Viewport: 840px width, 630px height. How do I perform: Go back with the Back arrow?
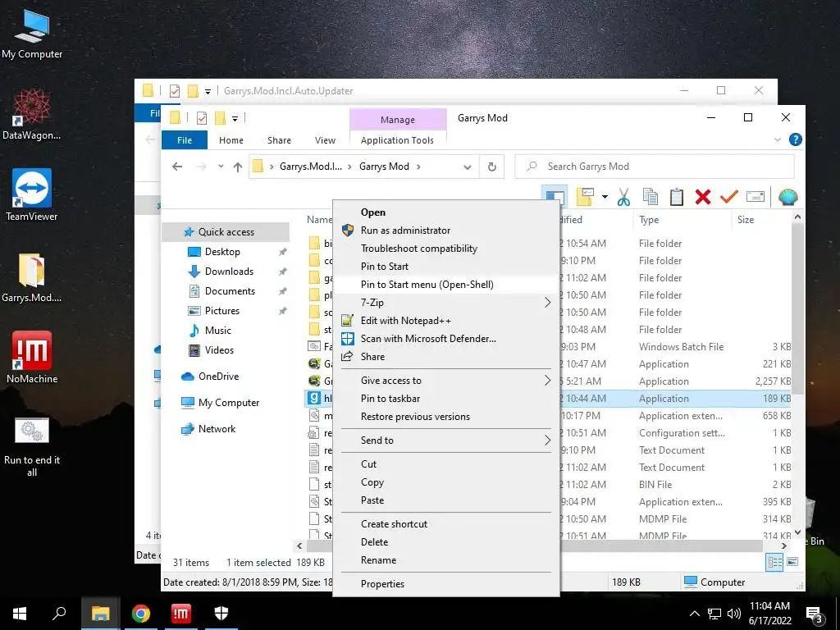tap(177, 167)
